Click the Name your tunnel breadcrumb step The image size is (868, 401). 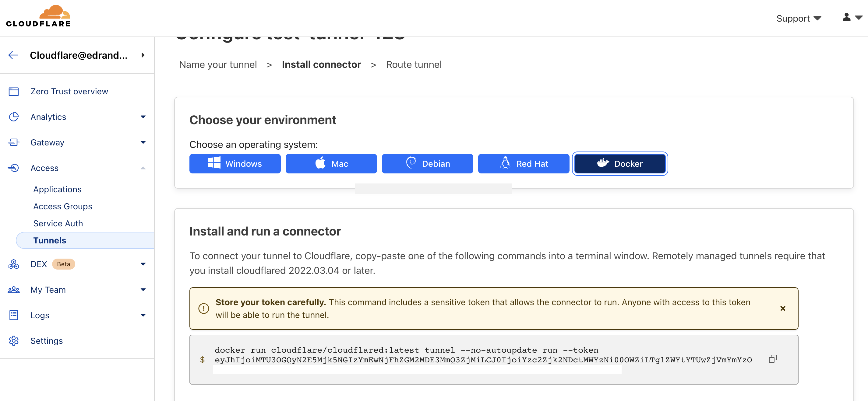coord(218,65)
